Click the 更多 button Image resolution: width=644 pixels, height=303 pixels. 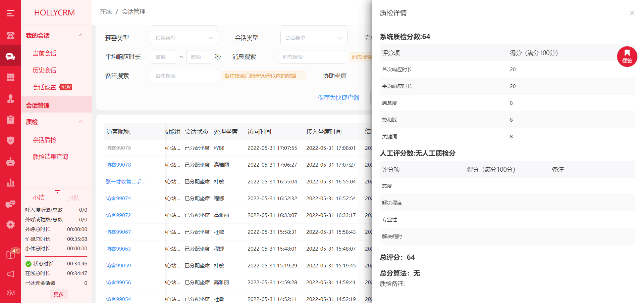click(59, 294)
